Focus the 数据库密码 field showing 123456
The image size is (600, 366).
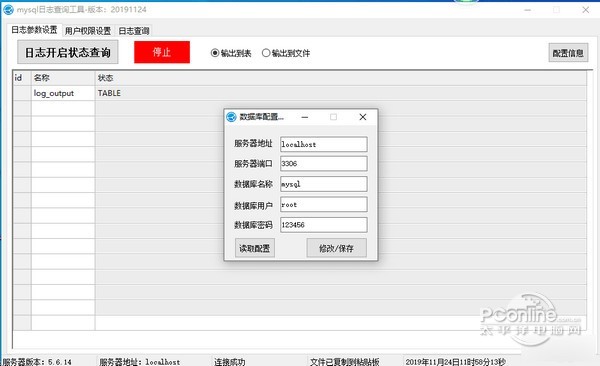click(x=324, y=225)
